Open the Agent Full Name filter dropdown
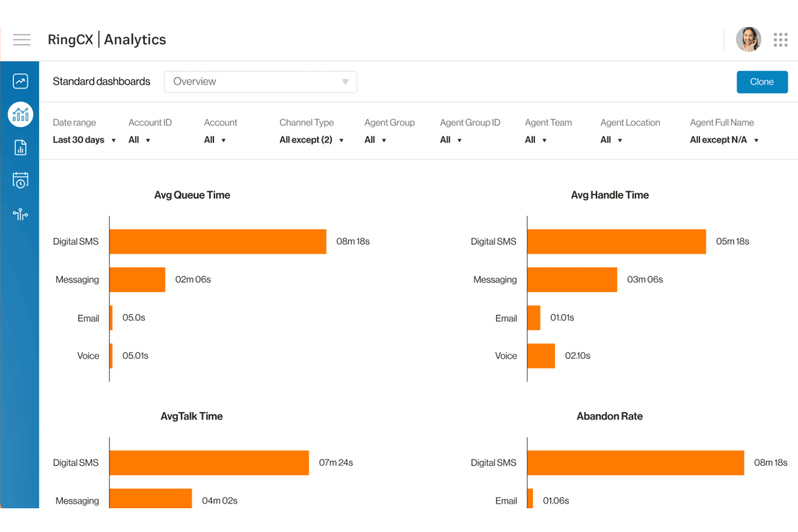798x532 pixels. click(725, 140)
